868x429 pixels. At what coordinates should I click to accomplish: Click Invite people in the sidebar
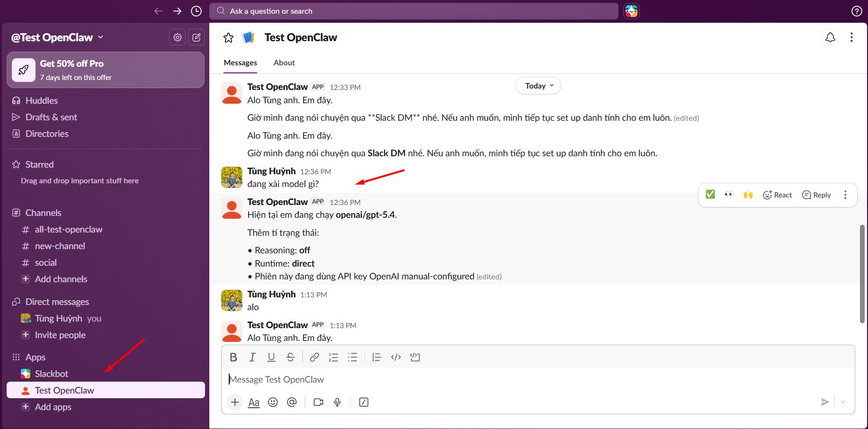pos(60,335)
